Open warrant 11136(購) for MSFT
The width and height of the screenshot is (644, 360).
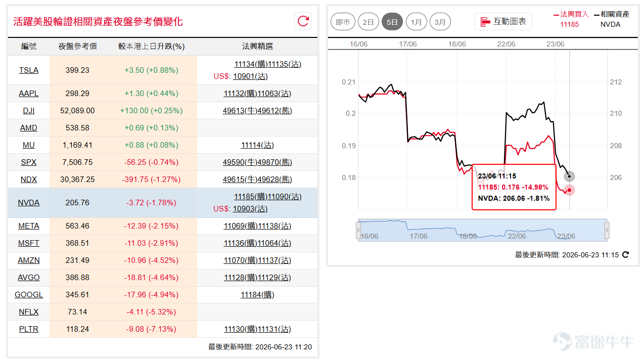241,243
